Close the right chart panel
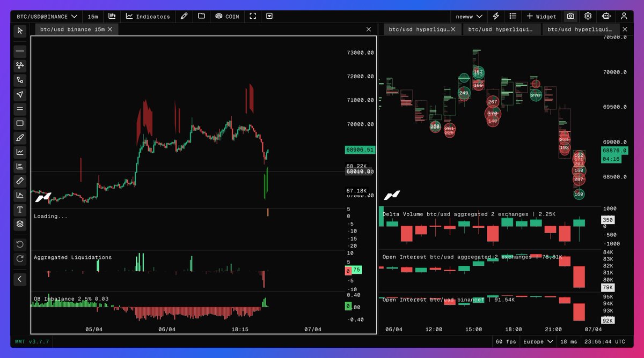 tap(624, 29)
